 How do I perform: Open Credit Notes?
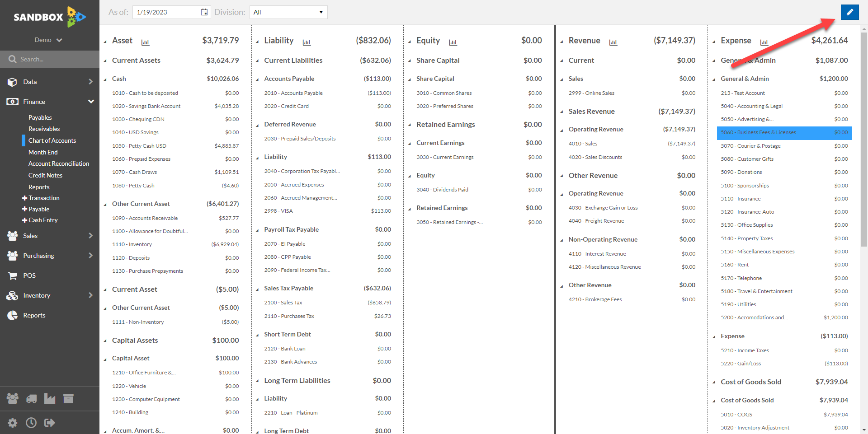(45, 175)
